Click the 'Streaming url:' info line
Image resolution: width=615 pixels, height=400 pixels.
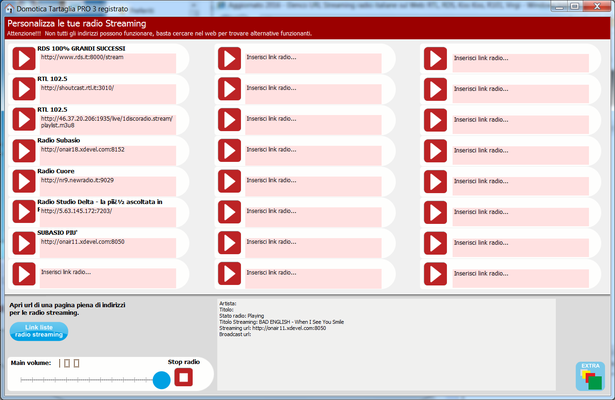[272, 328]
